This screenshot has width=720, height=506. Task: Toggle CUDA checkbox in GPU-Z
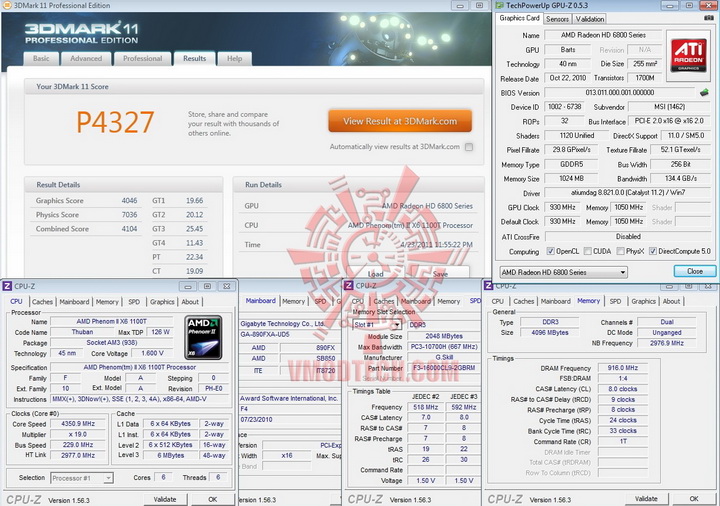(x=587, y=251)
